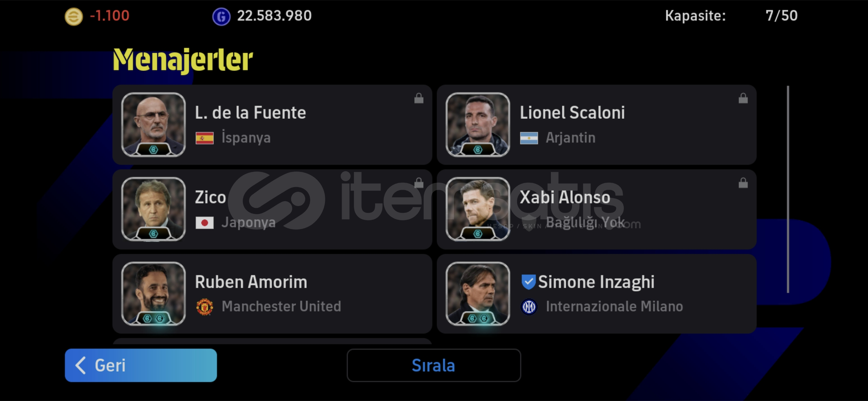Open Simone Inzaghi manager portrait
The image size is (868, 401).
point(478,294)
